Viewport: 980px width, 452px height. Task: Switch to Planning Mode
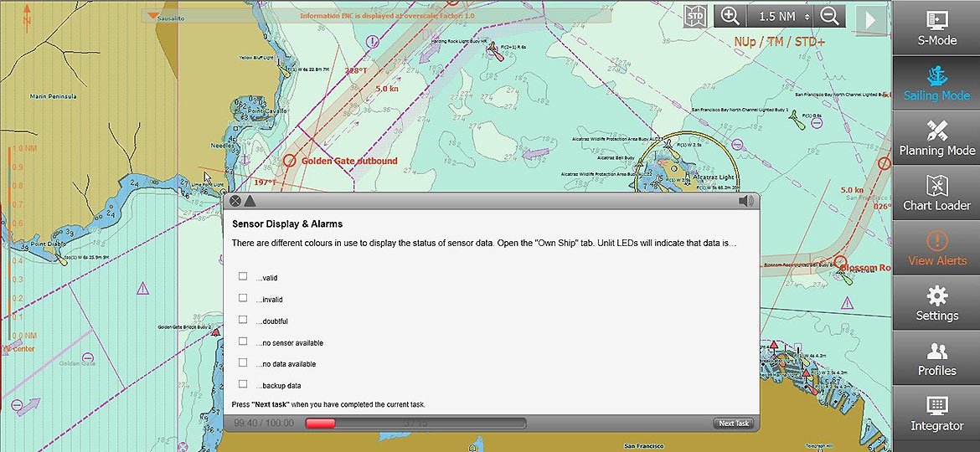[936, 137]
